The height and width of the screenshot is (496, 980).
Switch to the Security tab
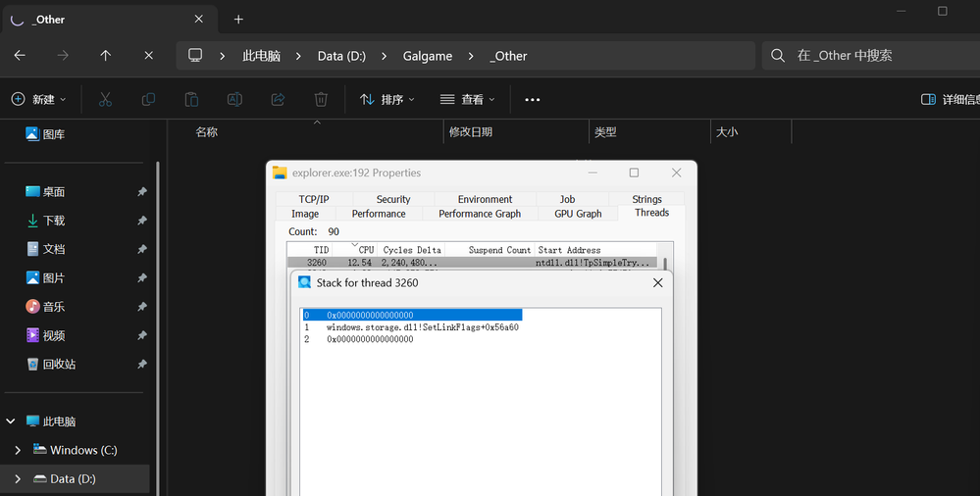click(393, 199)
